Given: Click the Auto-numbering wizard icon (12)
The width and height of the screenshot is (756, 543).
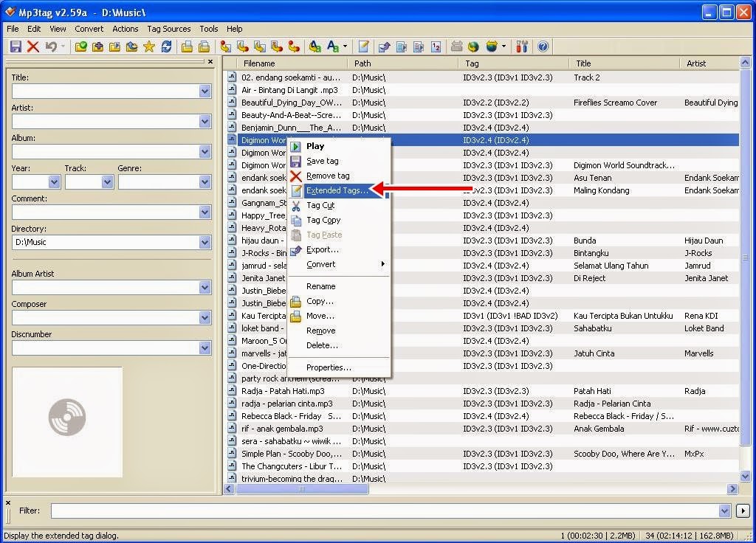Looking at the screenshot, I should point(436,46).
